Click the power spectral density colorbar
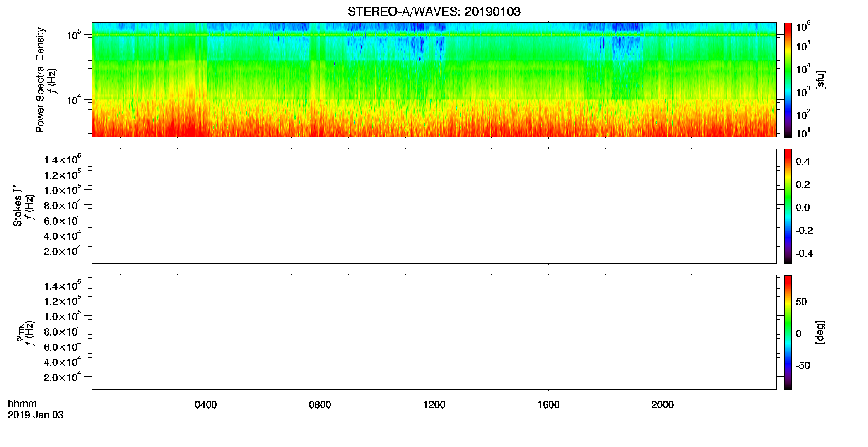The height and width of the screenshot is (447, 868). (x=788, y=80)
